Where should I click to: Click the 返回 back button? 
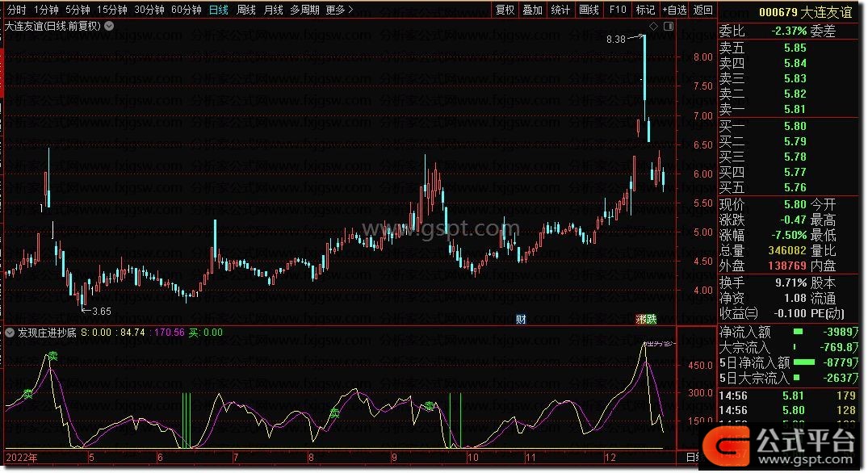tap(703, 10)
